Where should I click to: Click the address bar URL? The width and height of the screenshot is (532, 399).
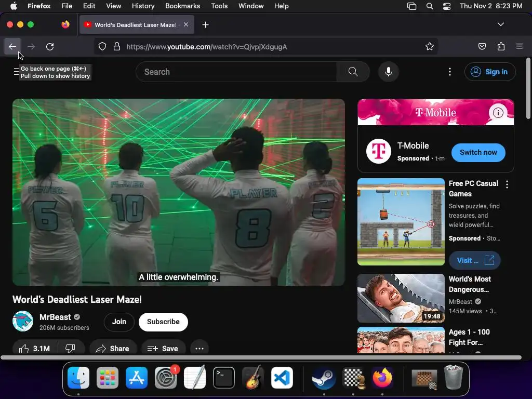click(206, 47)
